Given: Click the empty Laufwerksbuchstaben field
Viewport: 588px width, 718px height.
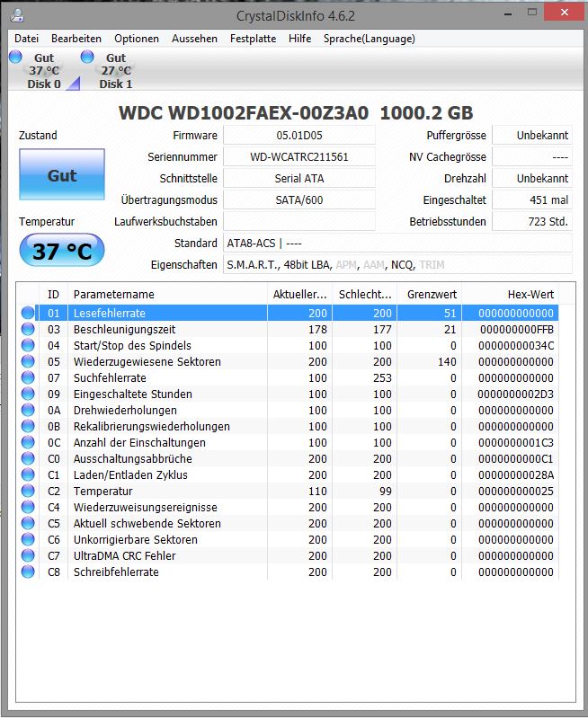Looking at the screenshot, I should tap(299, 221).
